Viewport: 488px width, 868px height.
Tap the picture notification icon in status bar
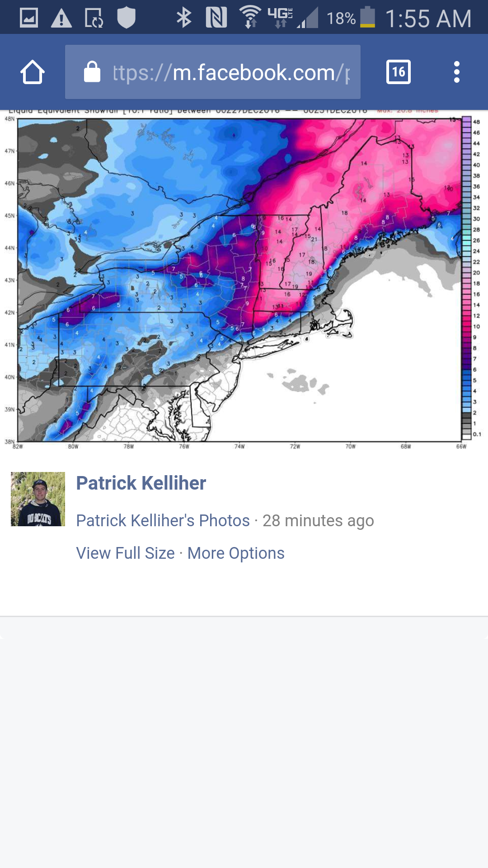(29, 18)
